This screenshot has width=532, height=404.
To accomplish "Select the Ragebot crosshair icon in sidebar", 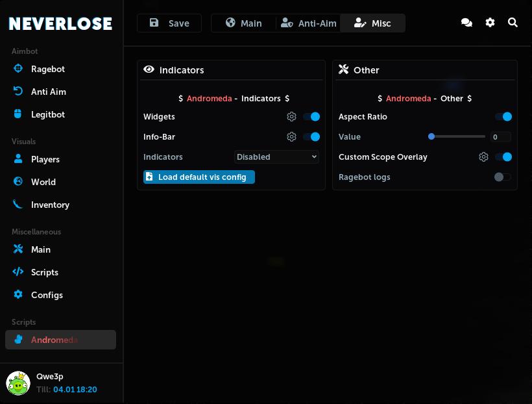I will coord(18,69).
